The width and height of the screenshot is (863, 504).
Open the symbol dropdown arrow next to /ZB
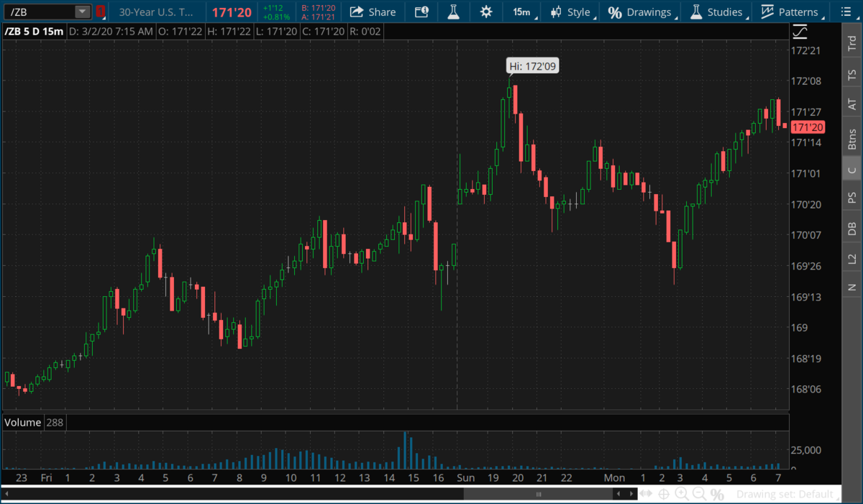[83, 12]
